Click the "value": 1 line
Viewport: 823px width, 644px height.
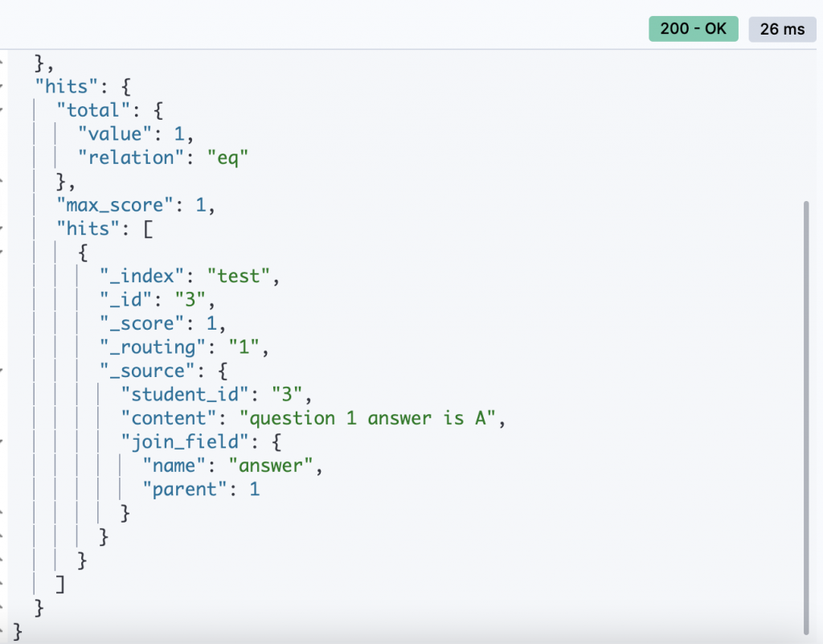tap(135, 133)
